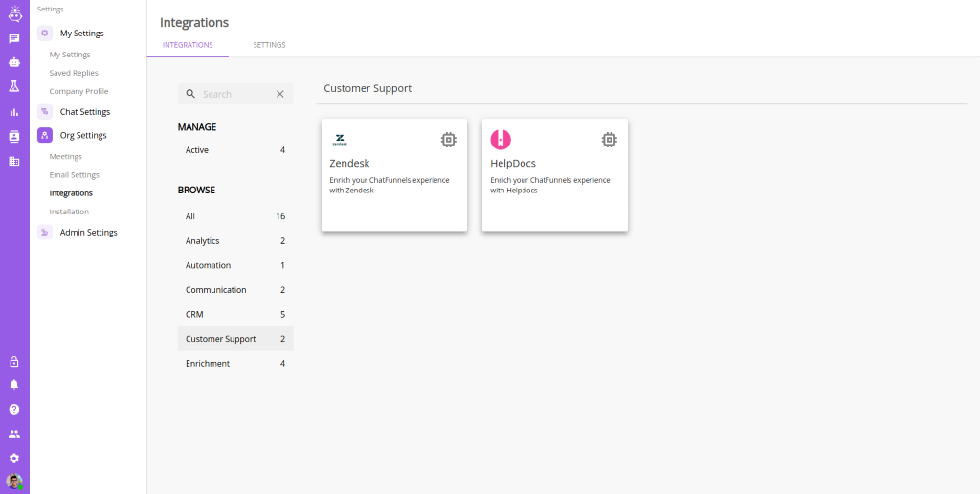Open the Zendesk integration card title
This screenshot has width=980, height=494.
tap(349, 163)
